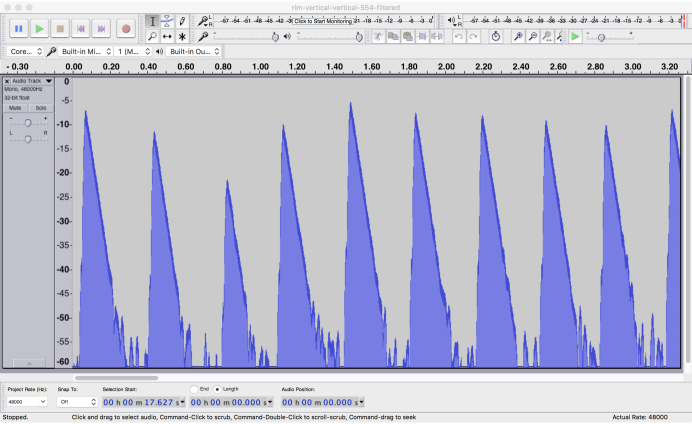
Task: Mute the Audio Track
Action: coord(16,108)
